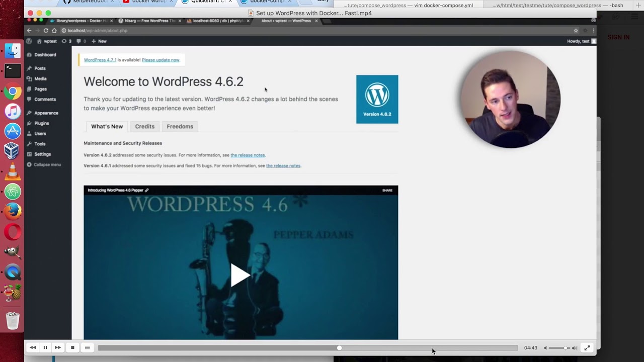The width and height of the screenshot is (644, 362).
Task: Switch to the Credits tab
Action: point(145,126)
